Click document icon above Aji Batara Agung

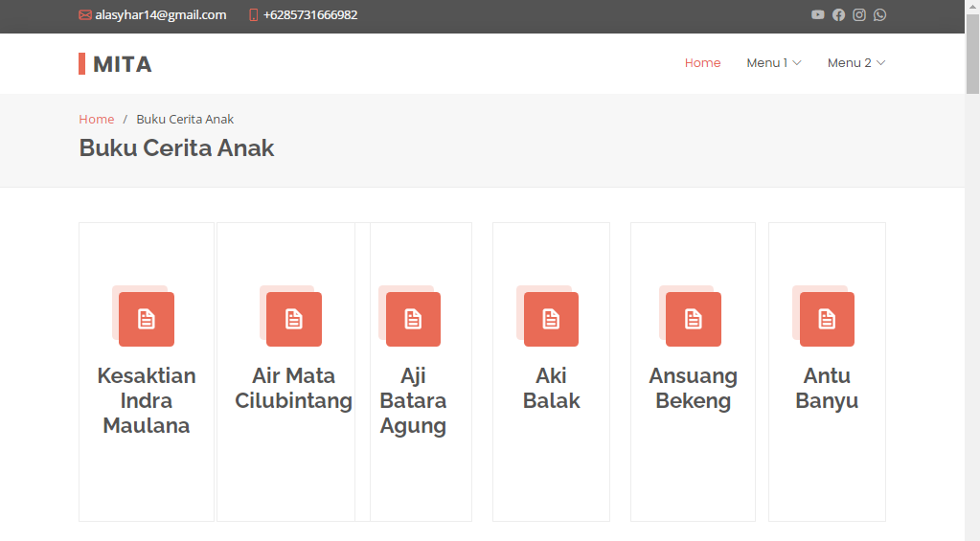coord(413,319)
